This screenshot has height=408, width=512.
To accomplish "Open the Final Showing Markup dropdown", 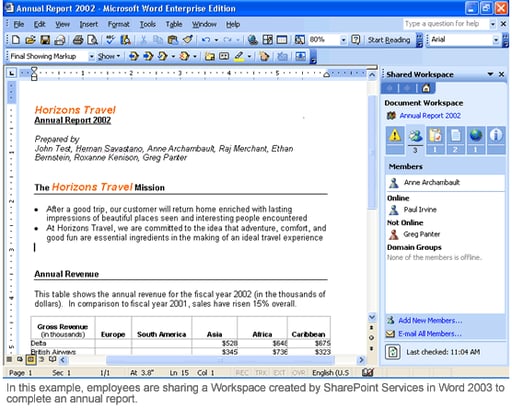I will (91, 56).
